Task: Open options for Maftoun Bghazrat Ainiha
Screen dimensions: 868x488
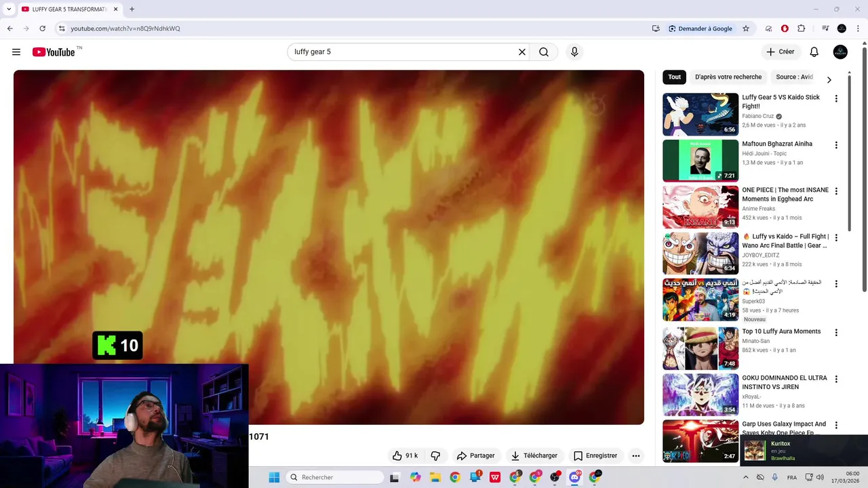Action: pyautogui.click(x=836, y=145)
